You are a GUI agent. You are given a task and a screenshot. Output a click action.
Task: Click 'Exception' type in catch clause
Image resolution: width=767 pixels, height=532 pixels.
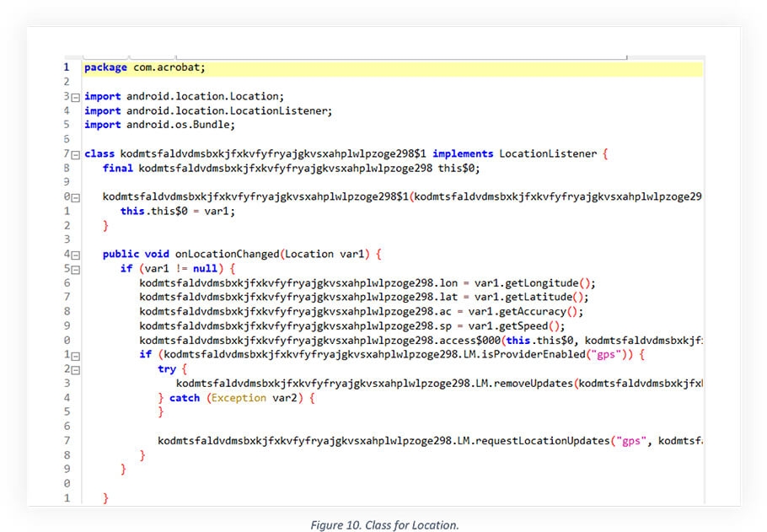tap(239, 398)
